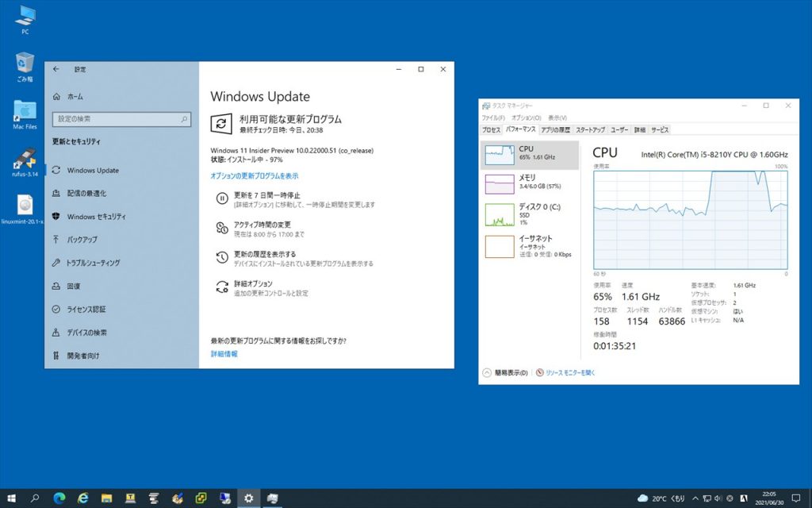
Task: Click the CPU usage graph
Action: (x=691, y=220)
